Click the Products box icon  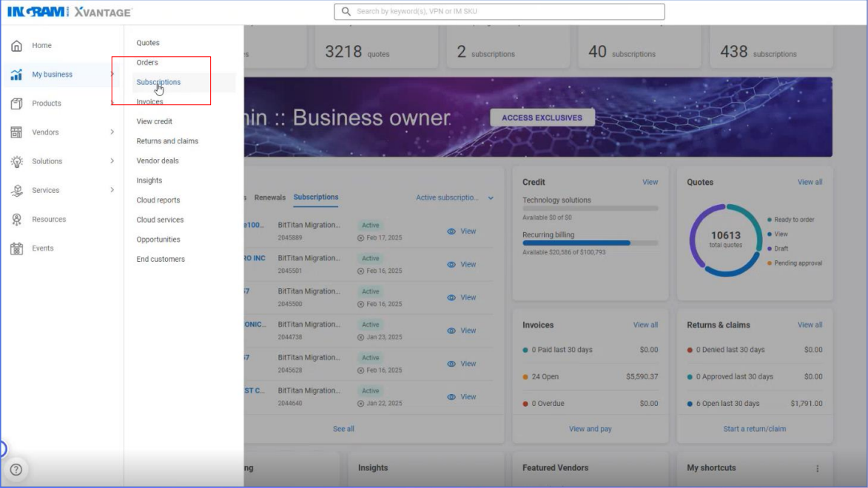pos(16,104)
